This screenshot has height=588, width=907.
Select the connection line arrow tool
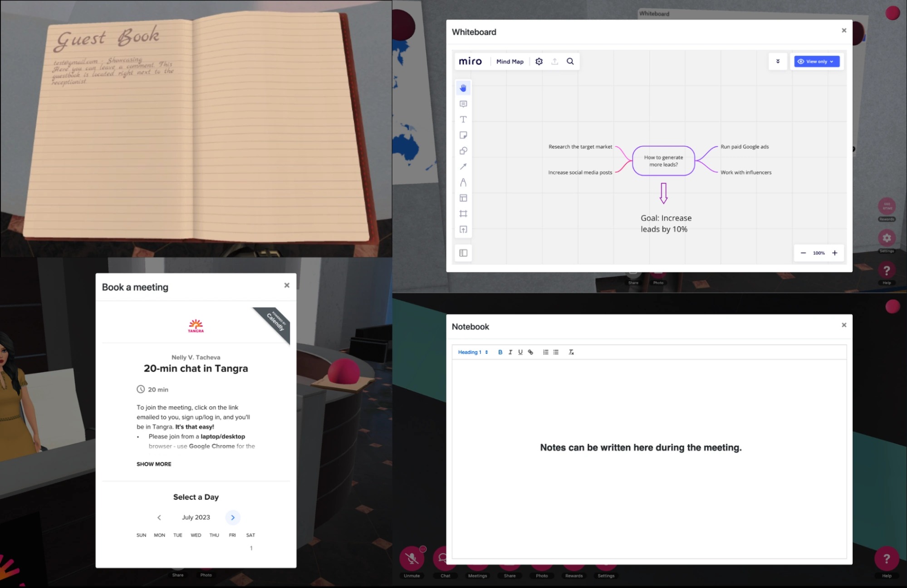coord(463,167)
